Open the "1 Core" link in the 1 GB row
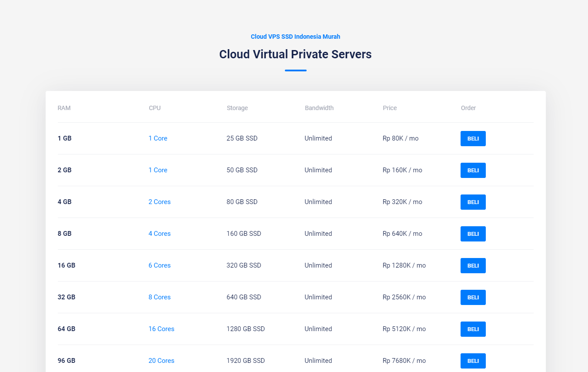This screenshot has height=372, width=588. click(x=158, y=138)
